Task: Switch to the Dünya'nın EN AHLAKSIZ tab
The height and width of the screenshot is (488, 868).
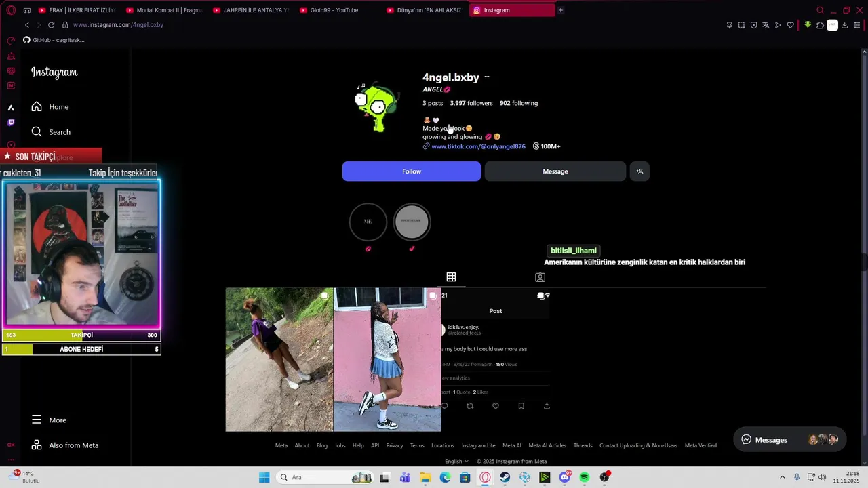Action: pos(425,10)
